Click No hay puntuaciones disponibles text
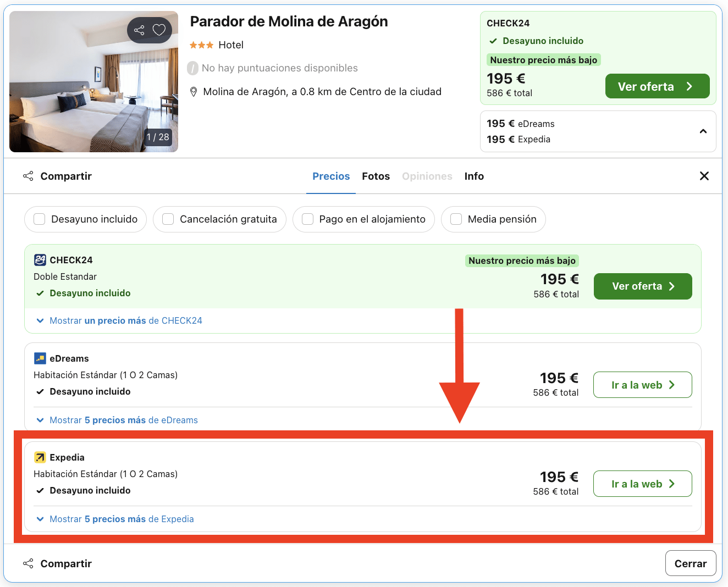Image resolution: width=728 pixels, height=587 pixels. point(279,68)
